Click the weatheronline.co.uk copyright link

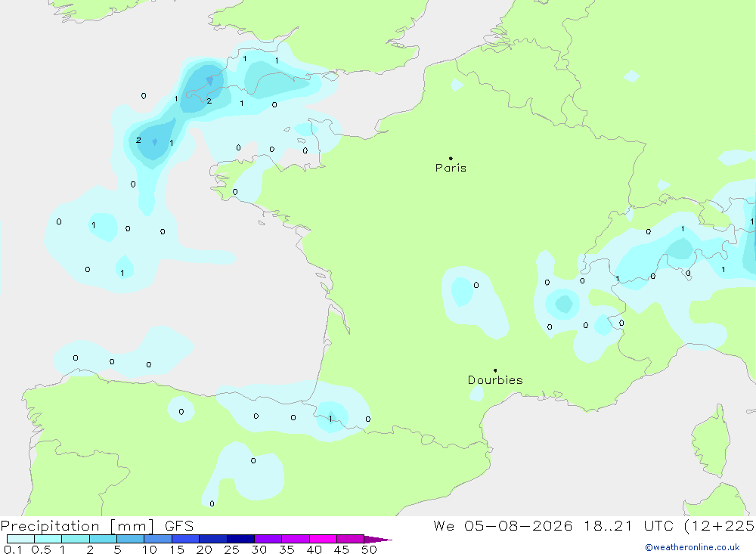pyautogui.click(x=692, y=547)
